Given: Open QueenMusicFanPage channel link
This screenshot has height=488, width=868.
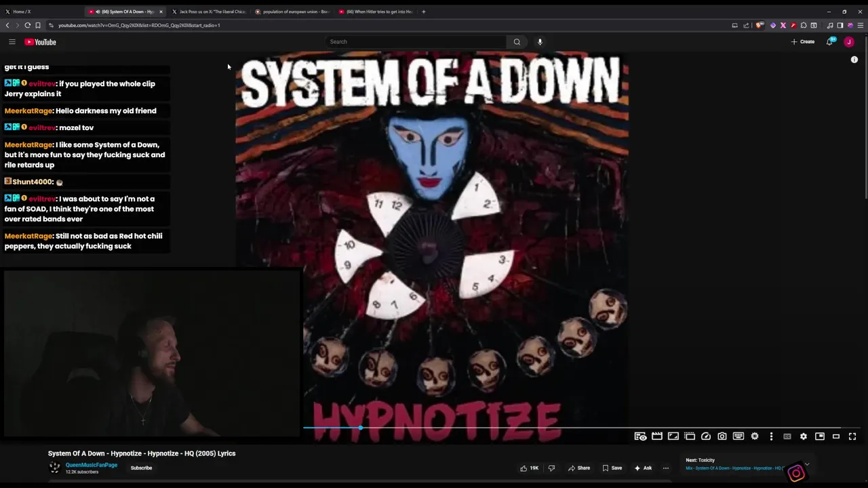Looking at the screenshot, I should point(92,465).
